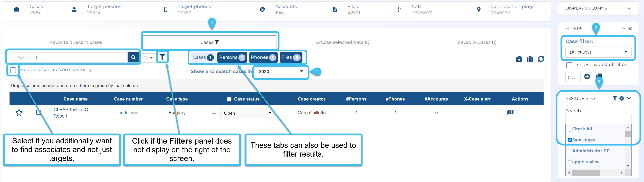Open the 2023 year dropdown
This screenshot has height=182, width=644.
(280, 72)
